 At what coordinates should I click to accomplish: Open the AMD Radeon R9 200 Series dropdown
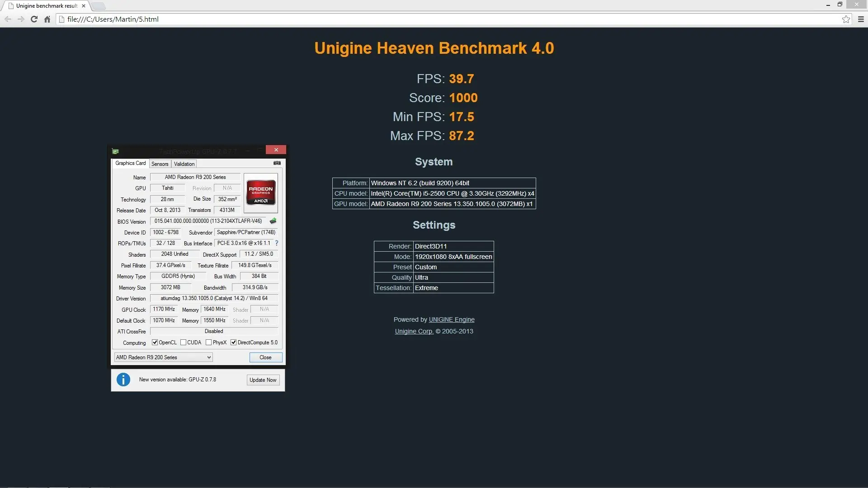[x=163, y=357]
